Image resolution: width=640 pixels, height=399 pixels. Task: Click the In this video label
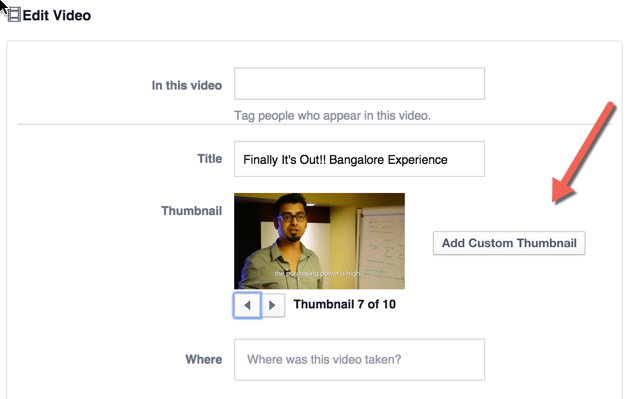tap(187, 85)
